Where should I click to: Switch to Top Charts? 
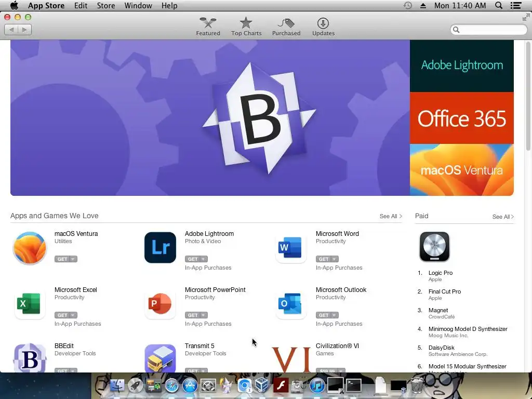point(246,27)
